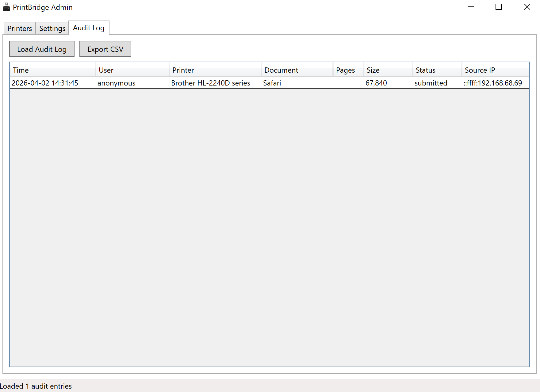Select the Audit Log tab
The width and height of the screenshot is (540, 392).
[x=89, y=28]
